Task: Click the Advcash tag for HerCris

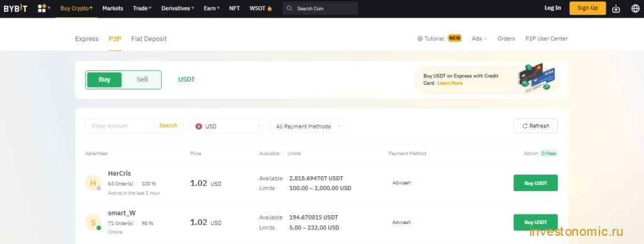Action: click(x=402, y=183)
